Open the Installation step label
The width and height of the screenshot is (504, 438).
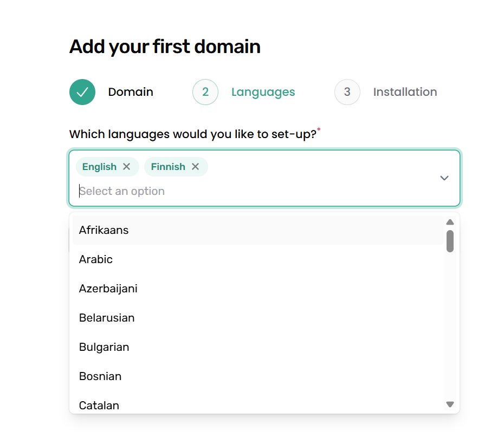pyautogui.click(x=405, y=92)
